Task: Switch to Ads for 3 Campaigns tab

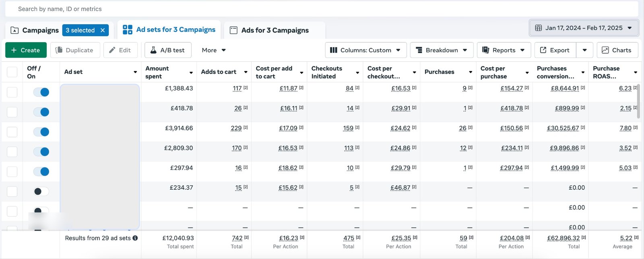Action: coord(275,30)
